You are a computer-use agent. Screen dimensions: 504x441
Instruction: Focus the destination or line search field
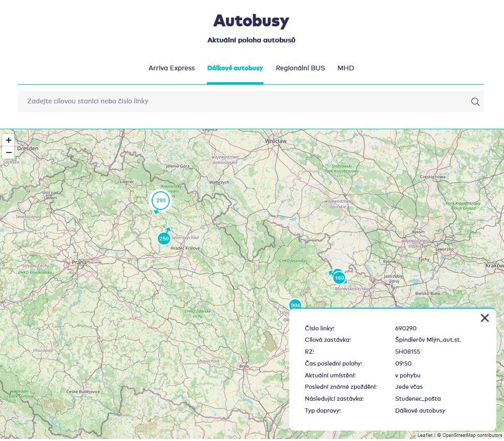[251, 101]
